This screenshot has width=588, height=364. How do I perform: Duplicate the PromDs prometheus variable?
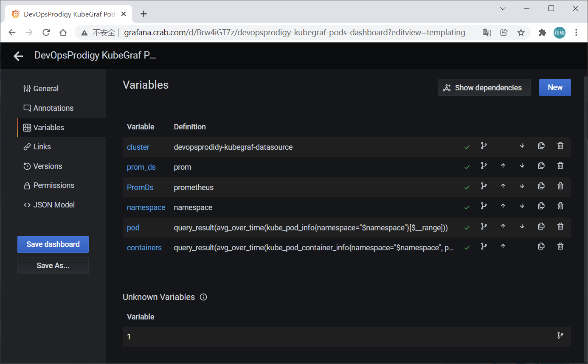pos(541,186)
